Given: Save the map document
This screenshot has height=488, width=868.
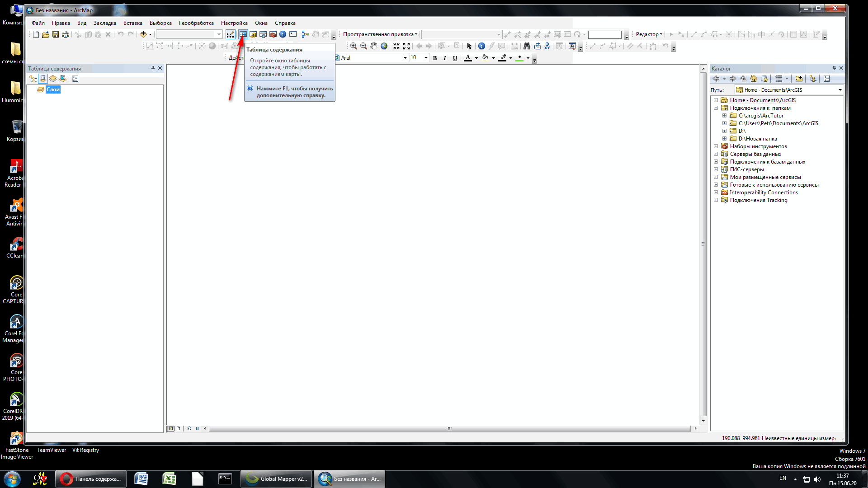Looking at the screenshot, I should [x=56, y=34].
